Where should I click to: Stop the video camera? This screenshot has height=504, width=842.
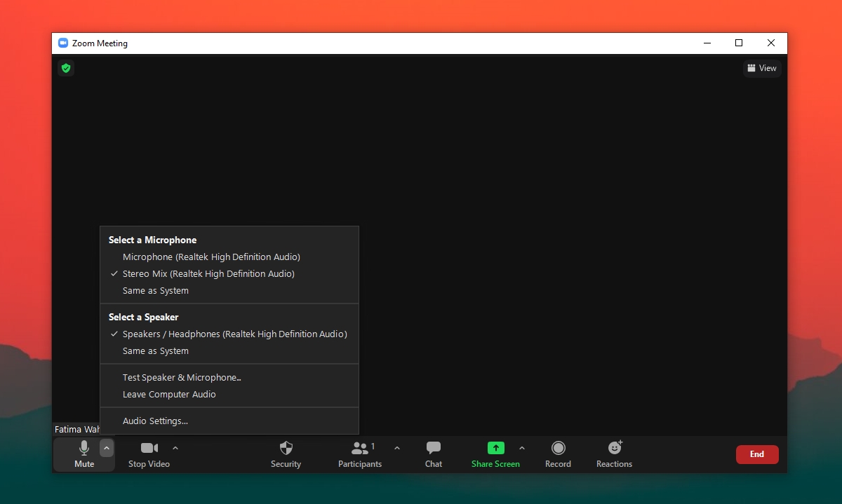coord(149,454)
